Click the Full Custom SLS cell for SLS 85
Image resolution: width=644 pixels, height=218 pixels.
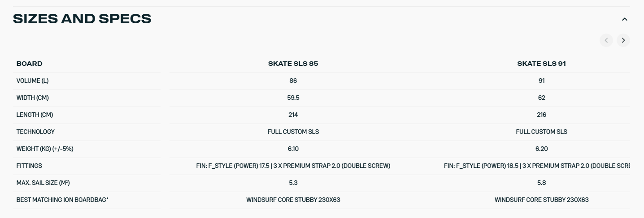tap(293, 132)
